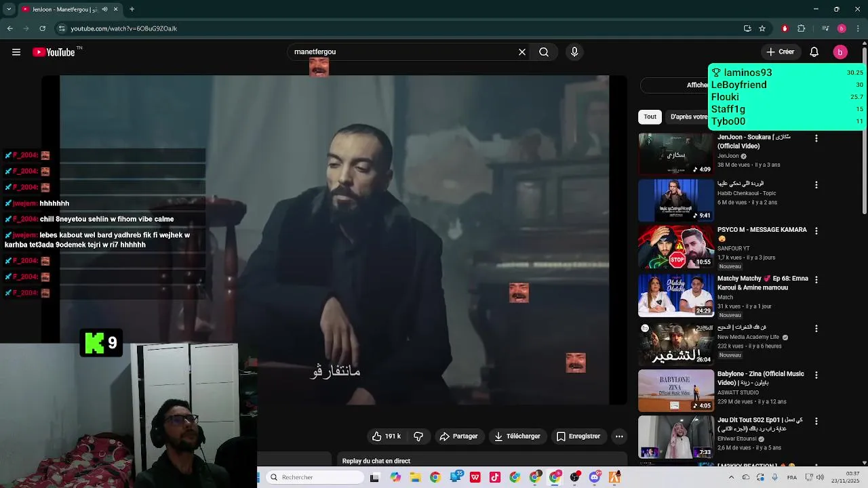This screenshot has width=868, height=488.
Task: Reload the YouTube page
Action: point(42,28)
